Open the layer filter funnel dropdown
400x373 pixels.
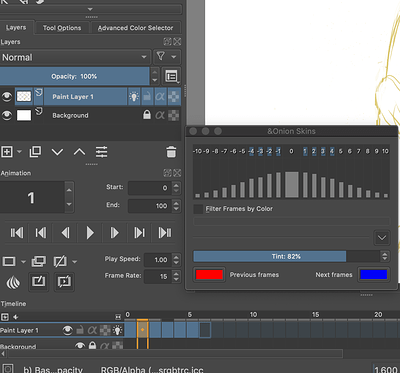pyautogui.click(x=167, y=57)
